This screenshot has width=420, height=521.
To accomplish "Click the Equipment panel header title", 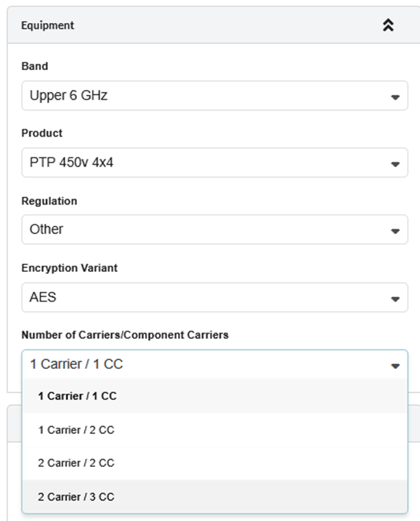I will (48, 25).
